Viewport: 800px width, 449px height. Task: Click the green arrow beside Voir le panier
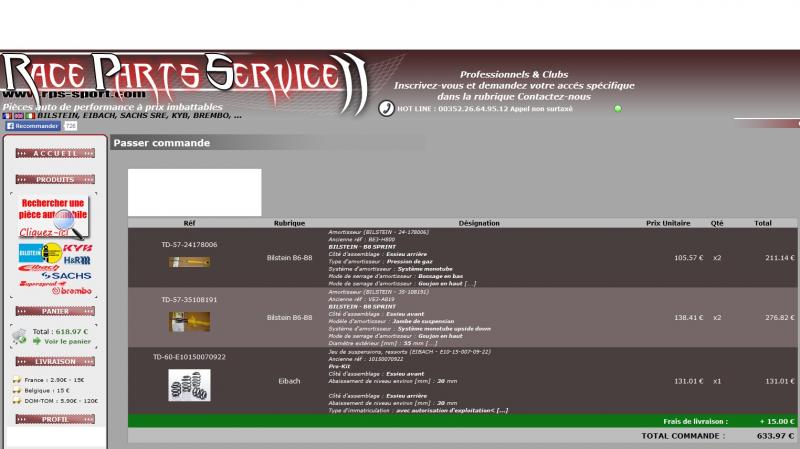(37, 341)
